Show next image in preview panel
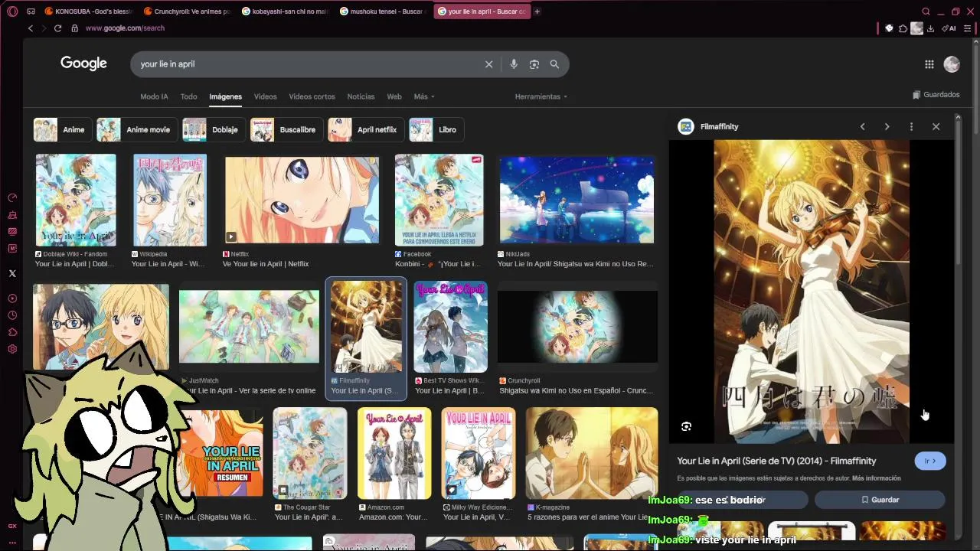Image resolution: width=980 pixels, height=551 pixels. [x=887, y=126]
